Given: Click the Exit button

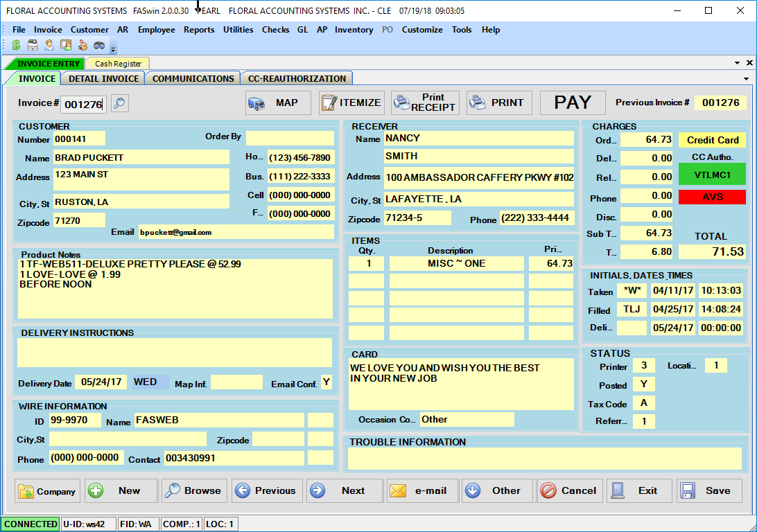Looking at the screenshot, I should tap(639, 491).
